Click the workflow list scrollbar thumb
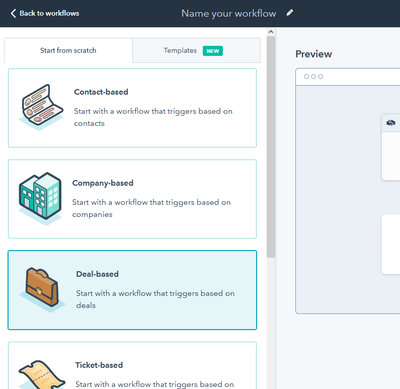Image resolution: width=400 pixels, height=389 pixels. coord(271,147)
